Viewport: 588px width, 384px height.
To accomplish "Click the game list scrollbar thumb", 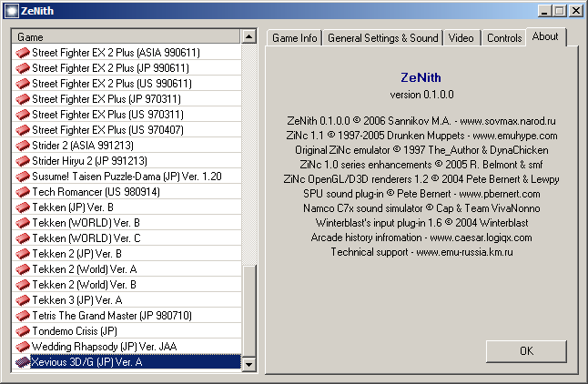I will point(248,310).
